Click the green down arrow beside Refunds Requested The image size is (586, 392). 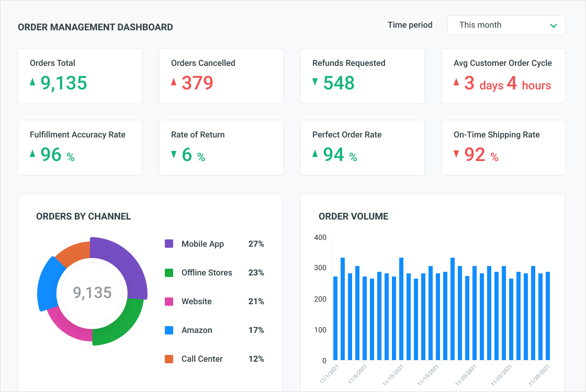(315, 82)
